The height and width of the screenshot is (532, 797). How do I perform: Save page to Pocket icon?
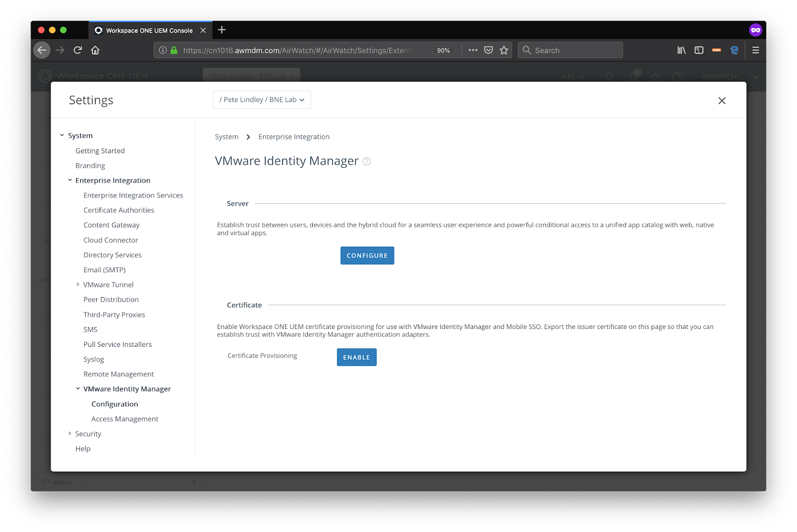pos(489,50)
